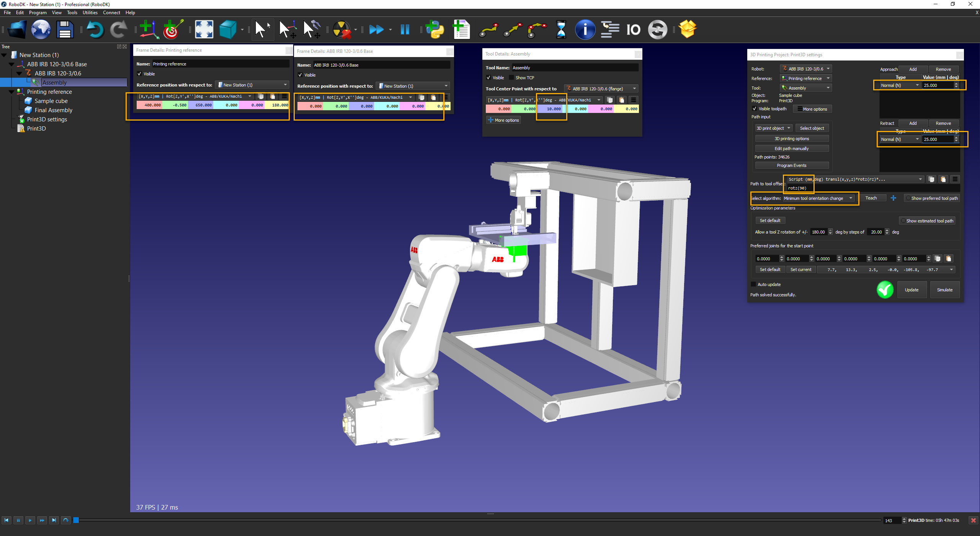The width and height of the screenshot is (980, 536).
Task: Open Program Events
Action: [x=792, y=165]
